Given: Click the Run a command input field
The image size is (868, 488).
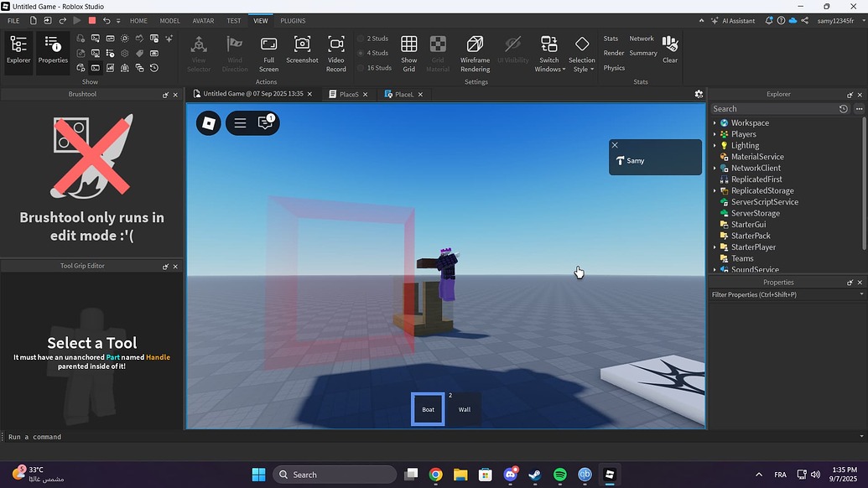Looking at the screenshot, I should tap(84, 436).
